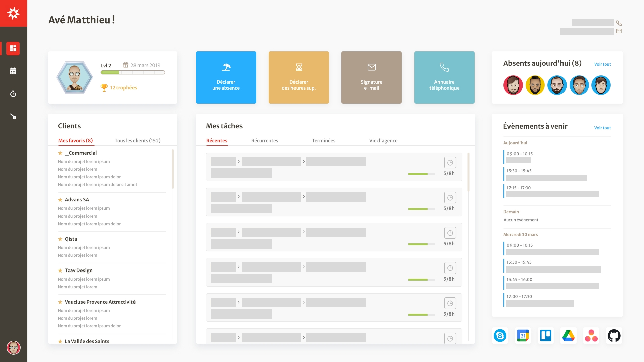Viewport: 644px width, 362px height.
Task: Toggle favorite star beside Tzav Design
Action: (x=60, y=270)
